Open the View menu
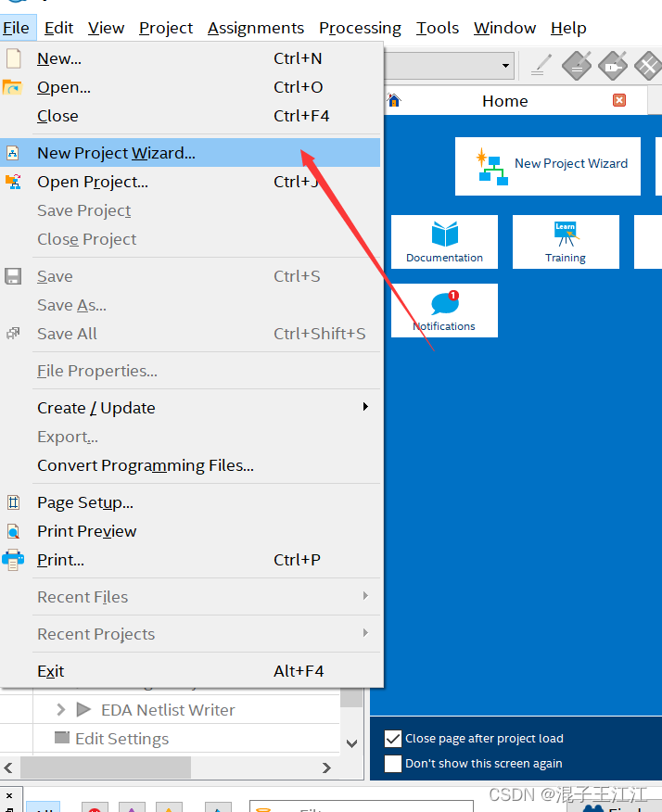The image size is (662, 812). [x=107, y=28]
